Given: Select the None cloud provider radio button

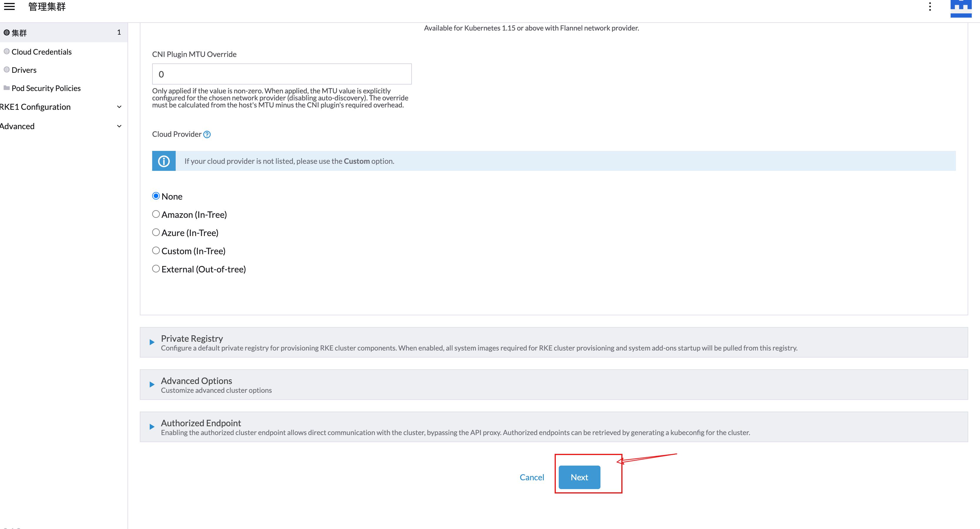Looking at the screenshot, I should 156,196.
